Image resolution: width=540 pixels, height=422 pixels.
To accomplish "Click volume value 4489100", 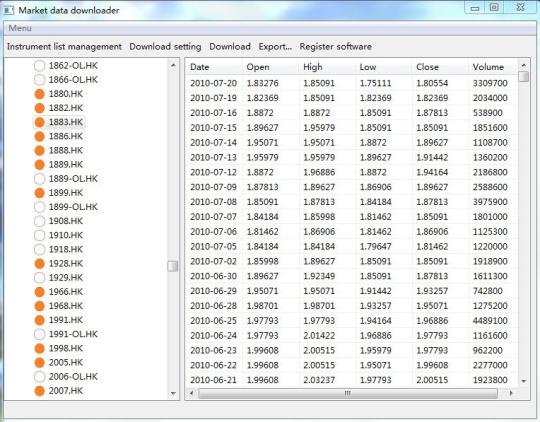I will pos(490,320).
